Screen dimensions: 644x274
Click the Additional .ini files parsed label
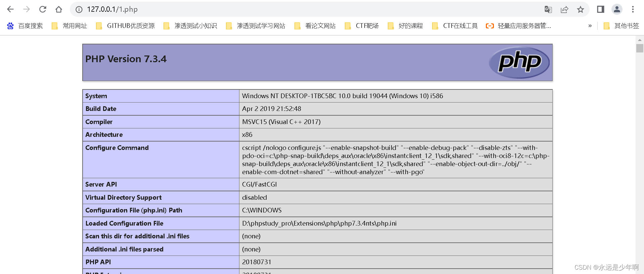(124, 249)
